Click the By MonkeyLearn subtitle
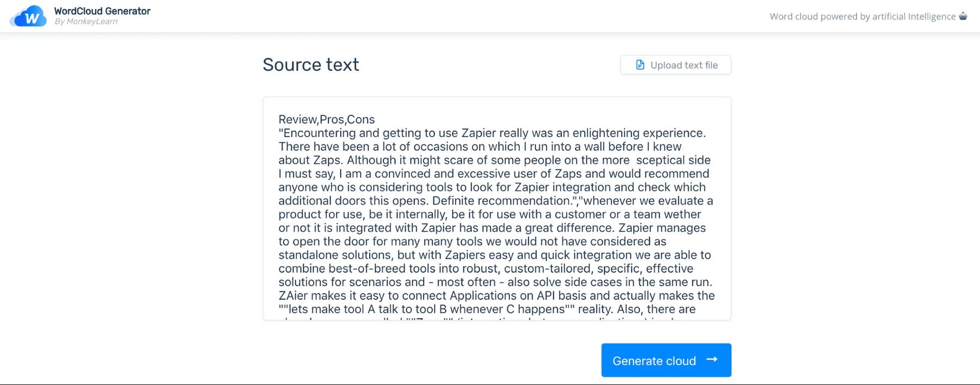Screen dimensions: 980x385 (86, 22)
